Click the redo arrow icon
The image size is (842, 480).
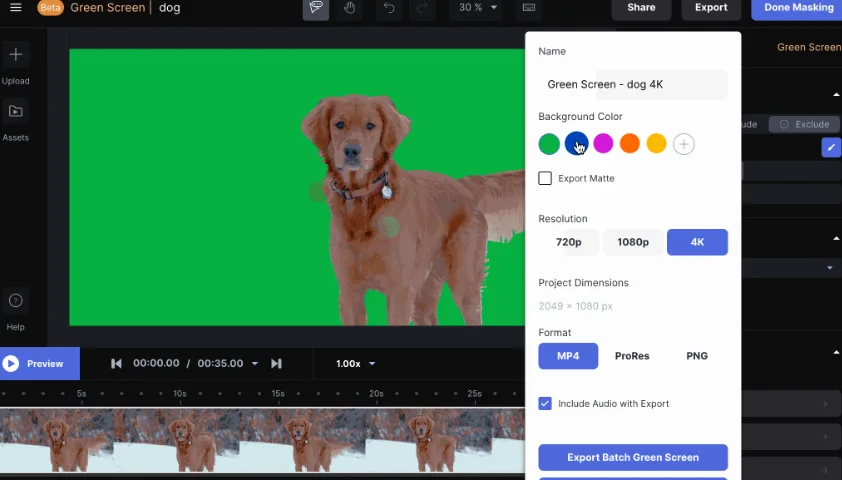point(421,8)
